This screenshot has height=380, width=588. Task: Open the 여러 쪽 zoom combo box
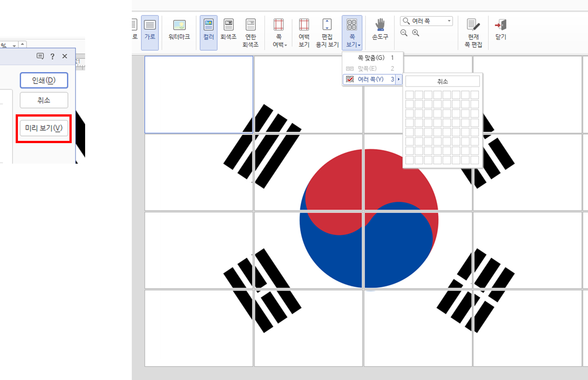[426, 21]
